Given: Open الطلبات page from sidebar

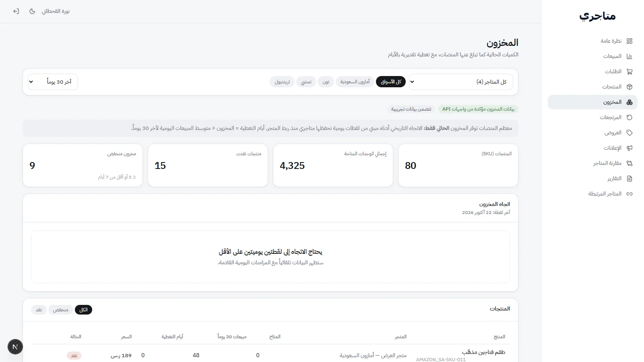Looking at the screenshot, I should coord(592,72).
